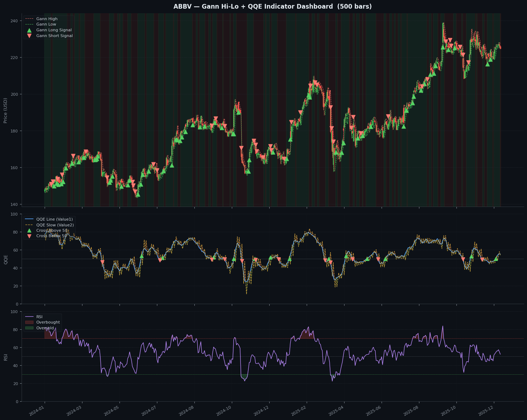Viewport: 527px width, 420px height.
Task: Click the 2025-06 date tick label
Action: 373,411
